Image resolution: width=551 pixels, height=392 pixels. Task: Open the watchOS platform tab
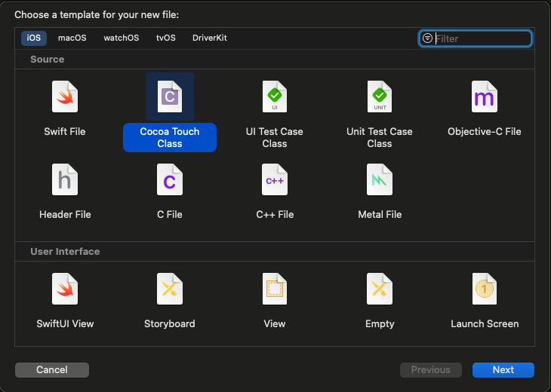point(122,38)
